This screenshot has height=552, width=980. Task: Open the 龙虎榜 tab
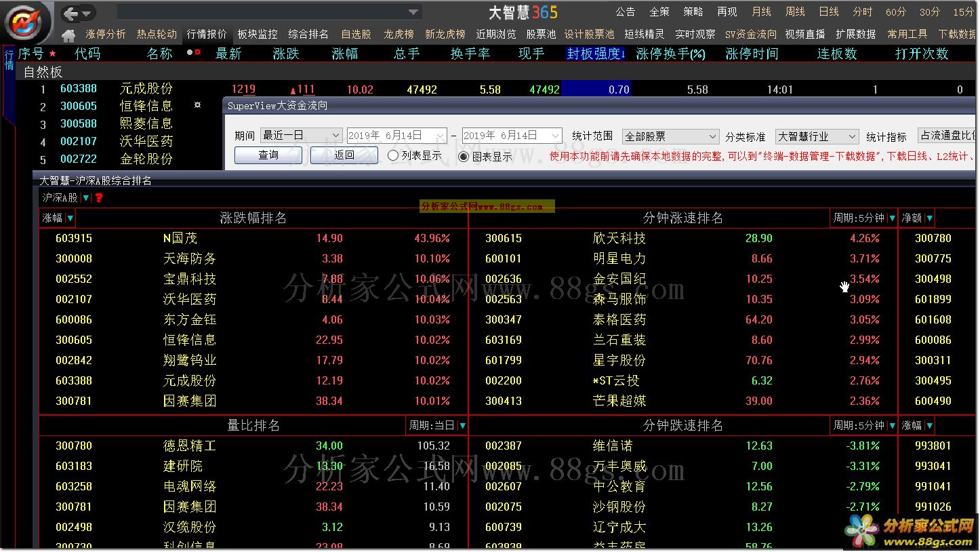click(x=399, y=34)
